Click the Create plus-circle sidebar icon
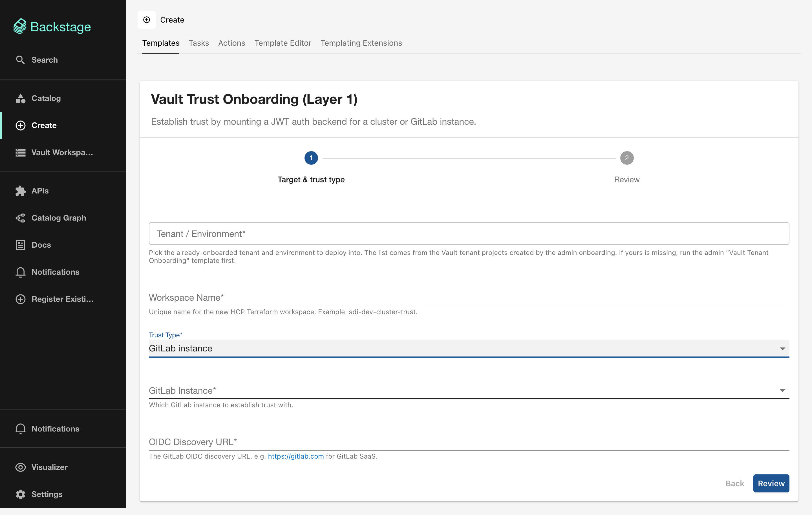The image size is (812, 515). (21, 126)
